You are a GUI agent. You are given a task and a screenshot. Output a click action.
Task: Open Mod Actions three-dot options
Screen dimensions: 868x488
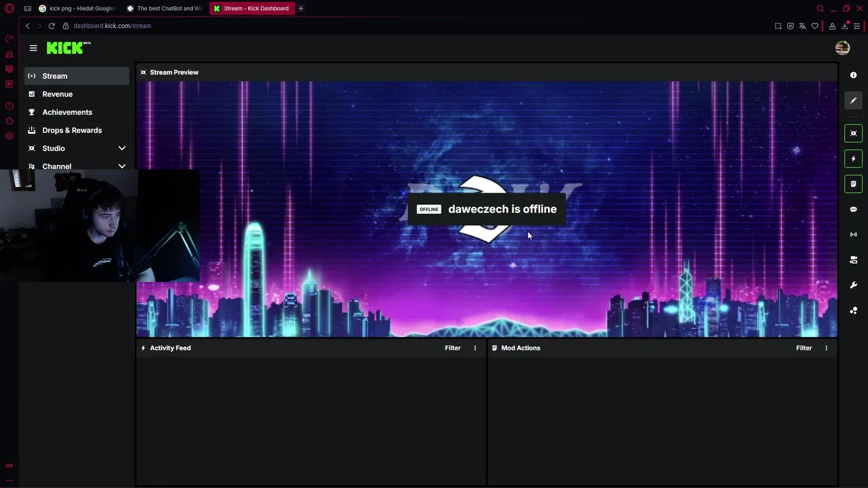coord(826,348)
